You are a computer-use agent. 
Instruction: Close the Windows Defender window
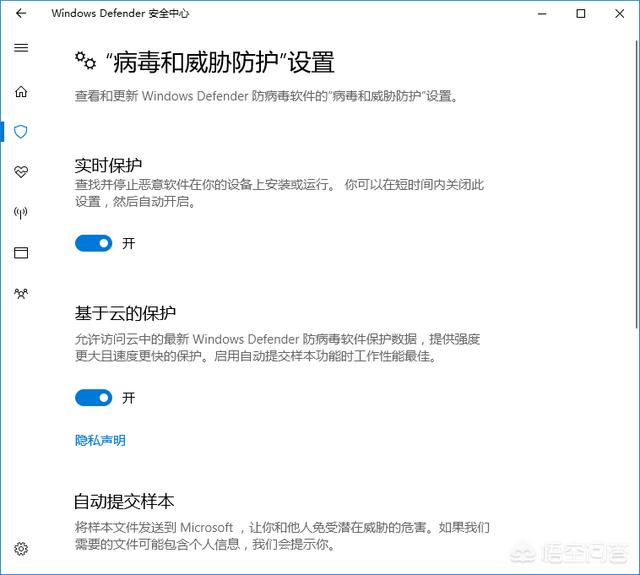coord(619,13)
